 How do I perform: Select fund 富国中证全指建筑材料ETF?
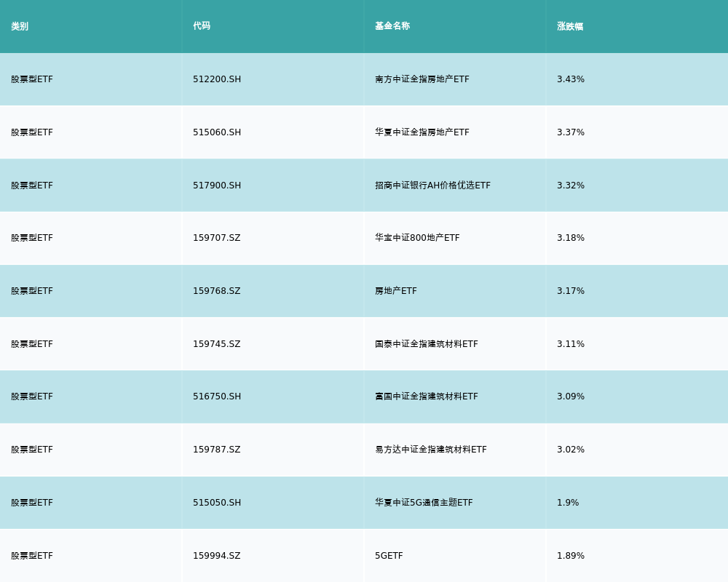pyautogui.click(x=426, y=396)
